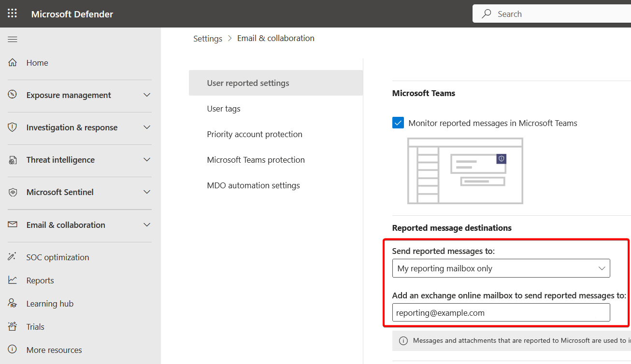
Task: Click the Teams reporting illustration thumbnail
Action: coord(465,171)
